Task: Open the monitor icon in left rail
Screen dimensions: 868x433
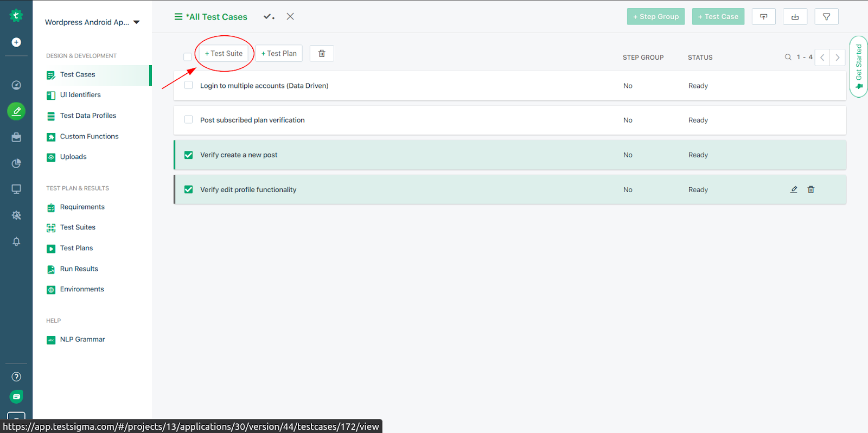Action: coord(16,189)
